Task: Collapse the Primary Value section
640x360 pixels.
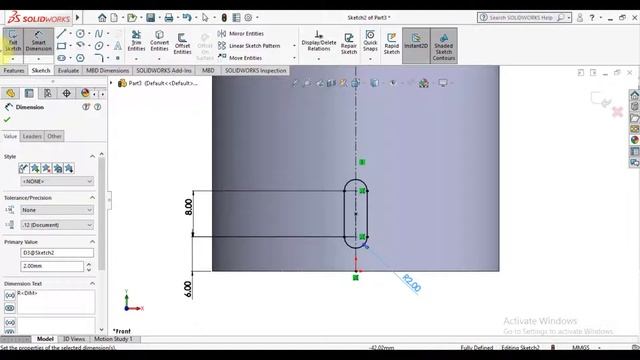Action: pyautogui.click(x=92, y=242)
